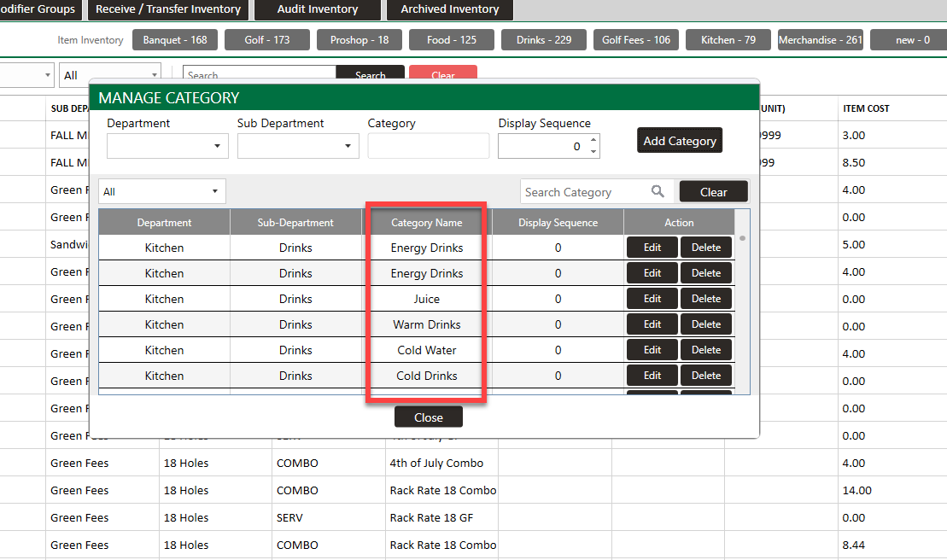Screen dimensions: 947x560
Task: Show the Drinks - 229 inventory
Action: tap(544, 40)
